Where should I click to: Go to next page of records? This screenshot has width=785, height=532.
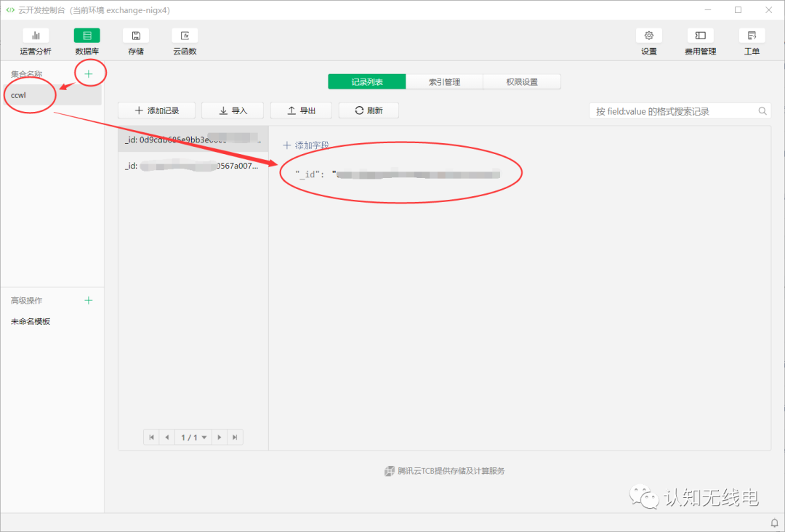[220, 438]
